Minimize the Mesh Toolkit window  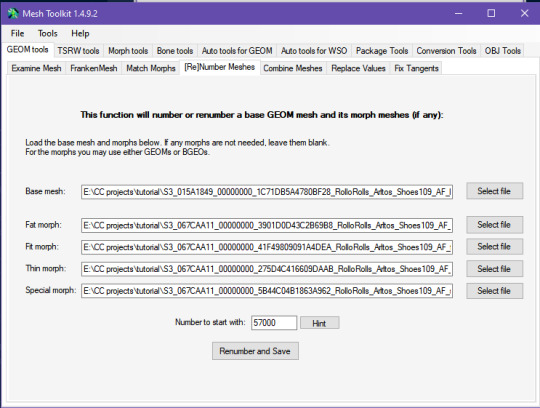[x=458, y=13]
